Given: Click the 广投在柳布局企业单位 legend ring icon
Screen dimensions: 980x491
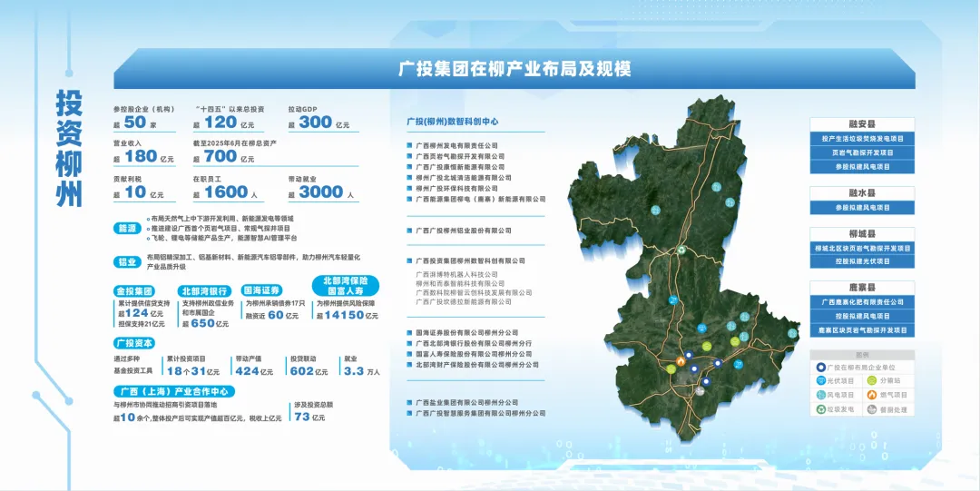Looking at the screenshot, I should [x=820, y=368].
